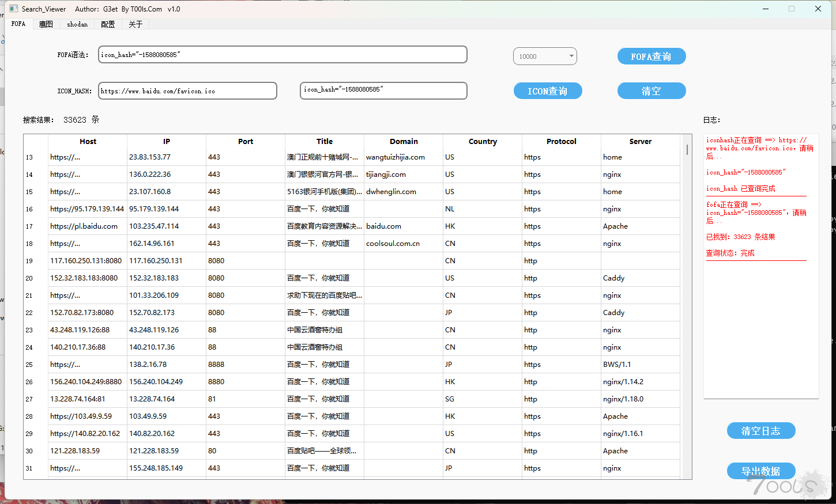Open the 配置 tab
836x504 pixels.
[x=108, y=24]
